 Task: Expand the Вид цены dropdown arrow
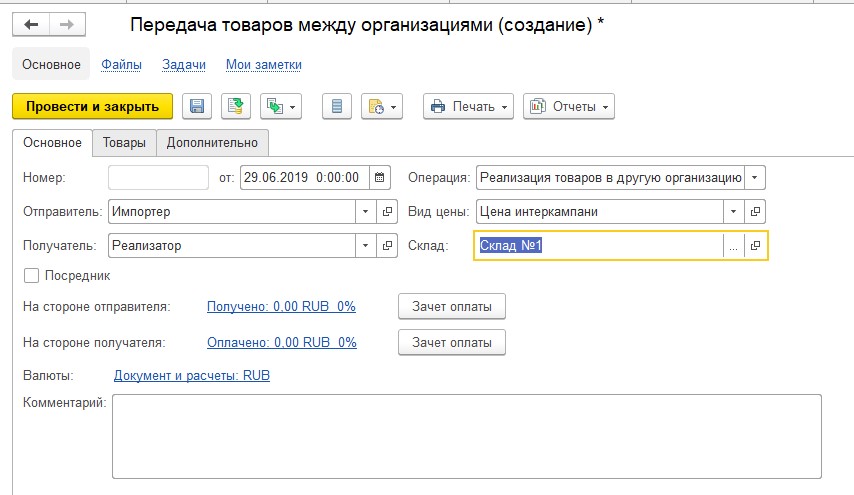[734, 211]
